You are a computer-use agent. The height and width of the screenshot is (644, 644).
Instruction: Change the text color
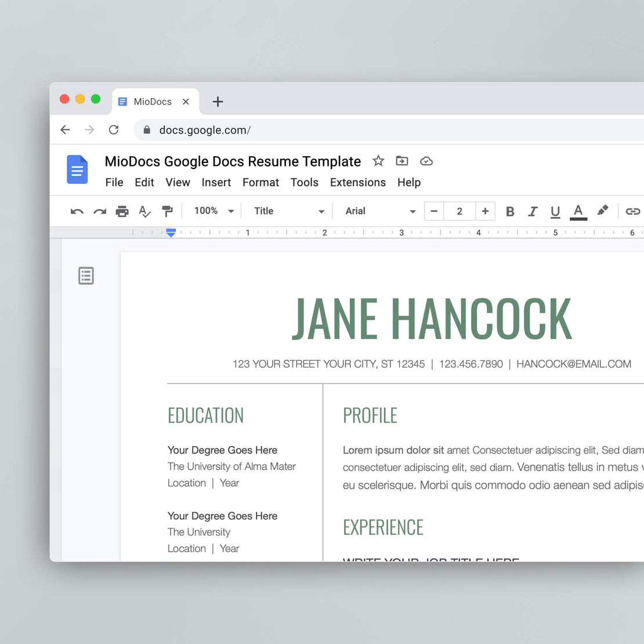coord(578,211)
